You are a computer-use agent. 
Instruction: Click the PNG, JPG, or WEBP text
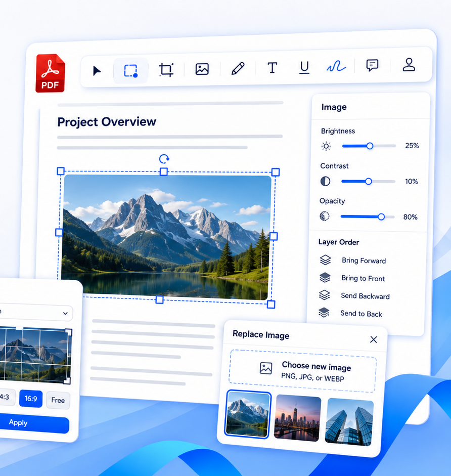point(312,377)
